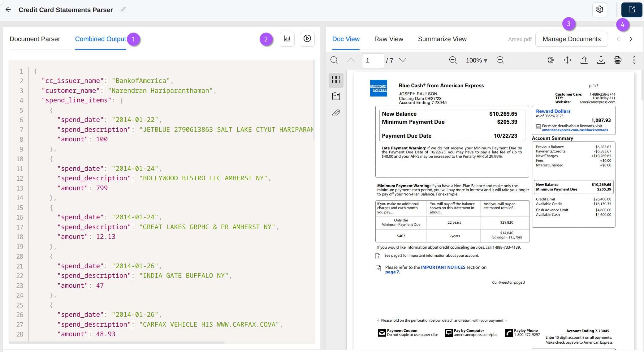The image size is (644, 352).
Task: Click the upload/open file icon
Action: click(584, 60)
